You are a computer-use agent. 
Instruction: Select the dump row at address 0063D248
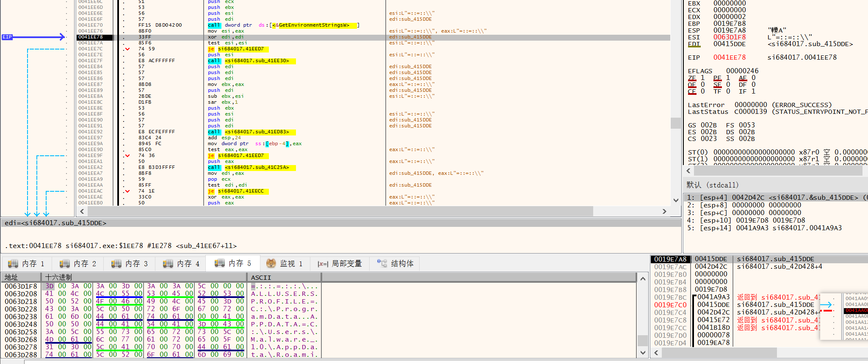click(161, 324)
